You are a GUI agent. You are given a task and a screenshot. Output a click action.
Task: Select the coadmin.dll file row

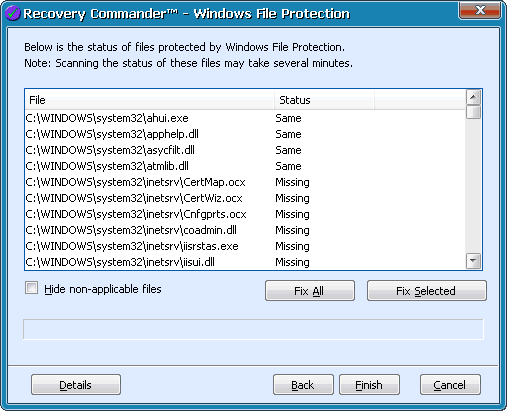tap(245, 230)
